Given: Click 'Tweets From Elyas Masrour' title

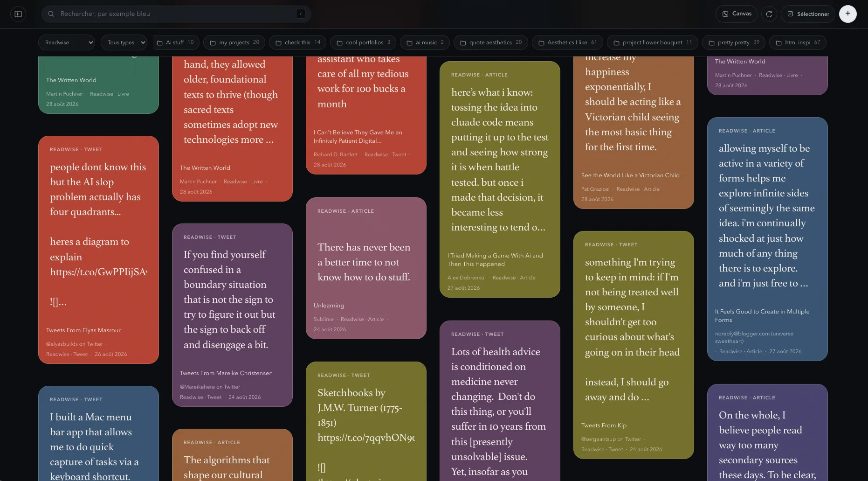Looking at the screenshot, I should click(x=83, y=330).
